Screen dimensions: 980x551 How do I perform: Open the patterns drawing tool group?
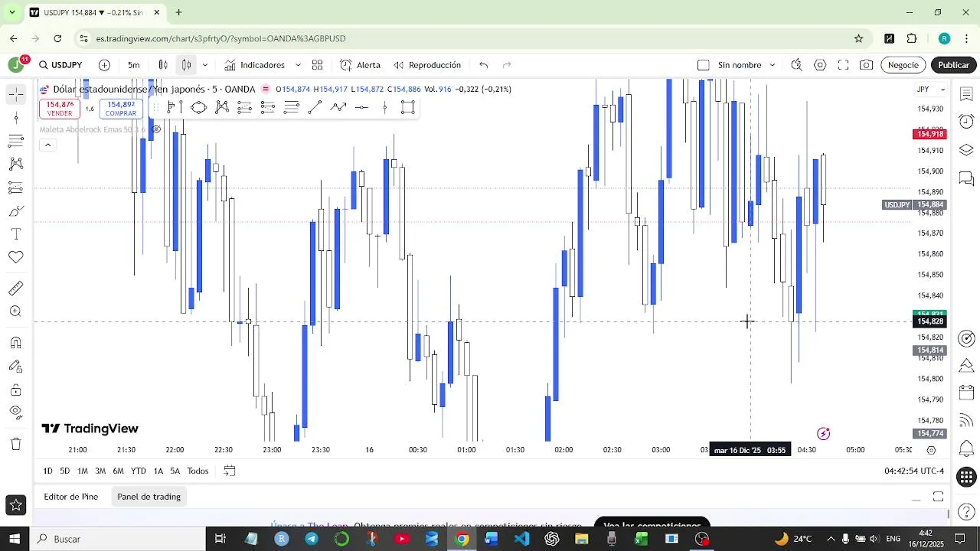pyautogui.click(x=15, y=164)
